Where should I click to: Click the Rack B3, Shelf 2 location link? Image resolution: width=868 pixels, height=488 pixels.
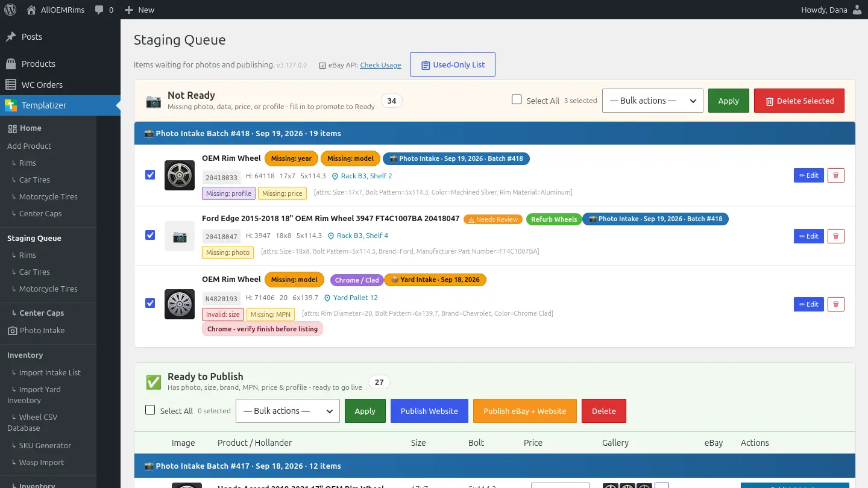coord(362,176)
